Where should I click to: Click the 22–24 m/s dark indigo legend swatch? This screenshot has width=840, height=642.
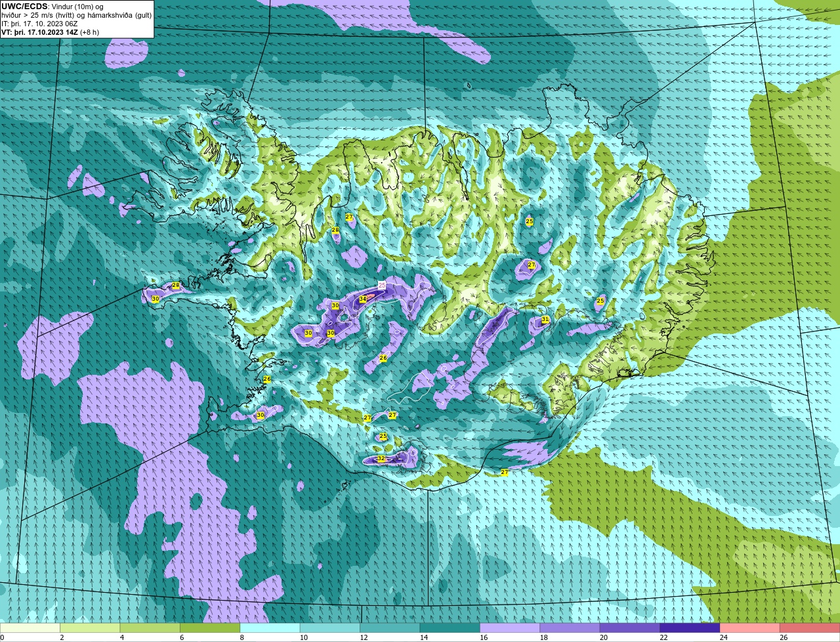click(690, 628)
